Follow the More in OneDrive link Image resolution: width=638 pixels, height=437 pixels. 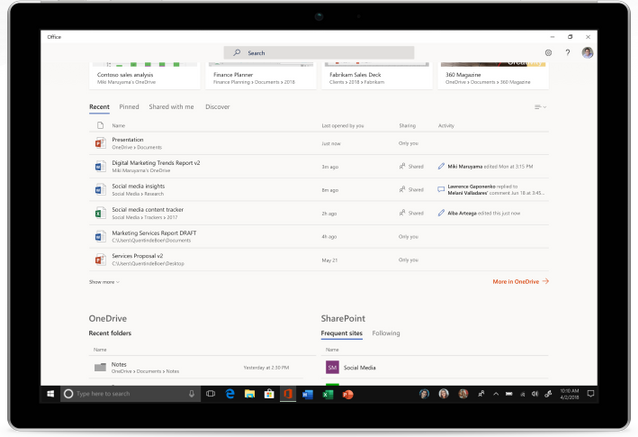(520, 282)
